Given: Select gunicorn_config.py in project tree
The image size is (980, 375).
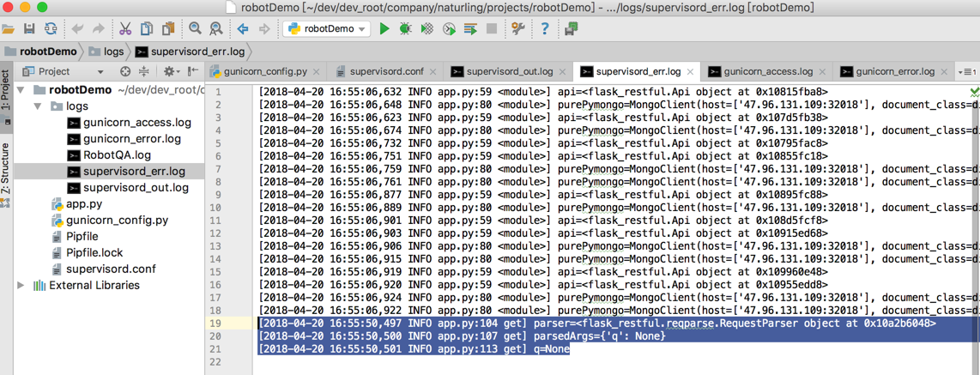Looking at the screenshot, I should (109, 220).
